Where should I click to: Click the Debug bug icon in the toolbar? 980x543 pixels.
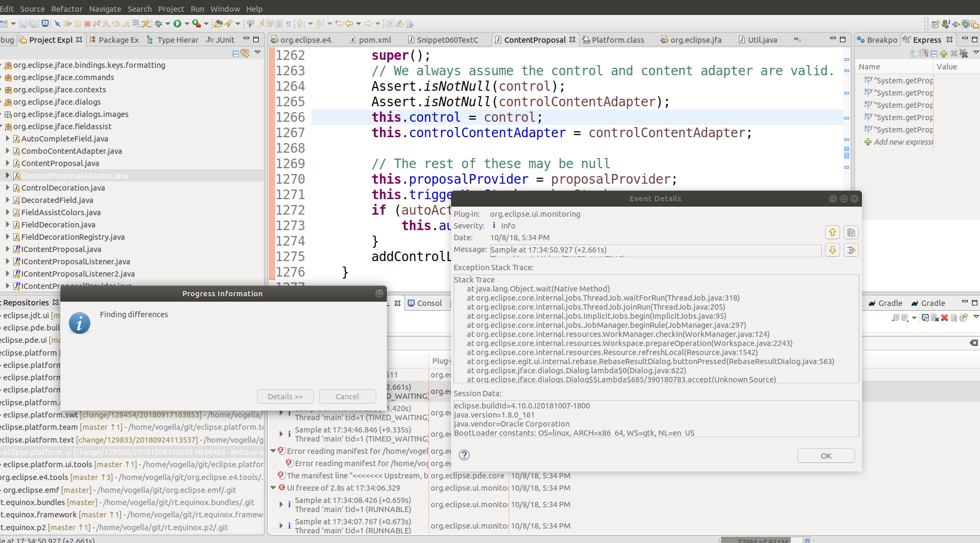pyautogui.click(x=159, y=23)
